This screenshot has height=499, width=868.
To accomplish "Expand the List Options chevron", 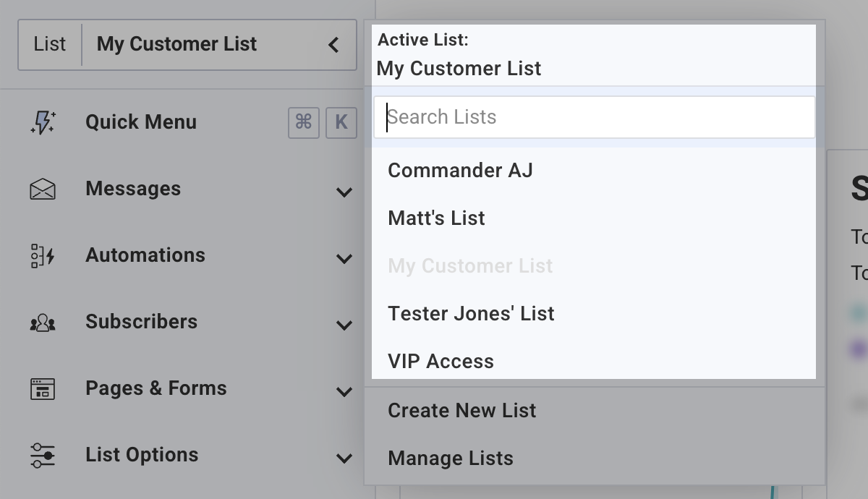I will pos(344,458).
